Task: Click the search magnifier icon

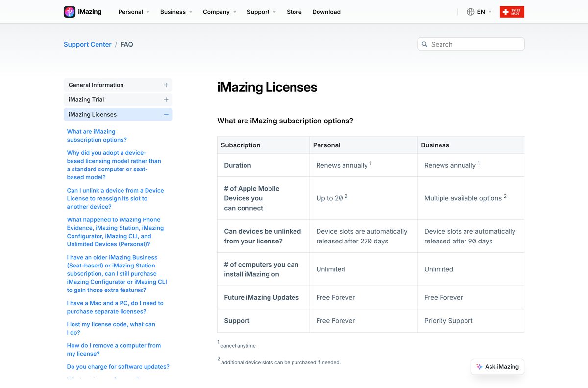Action: 425,44
